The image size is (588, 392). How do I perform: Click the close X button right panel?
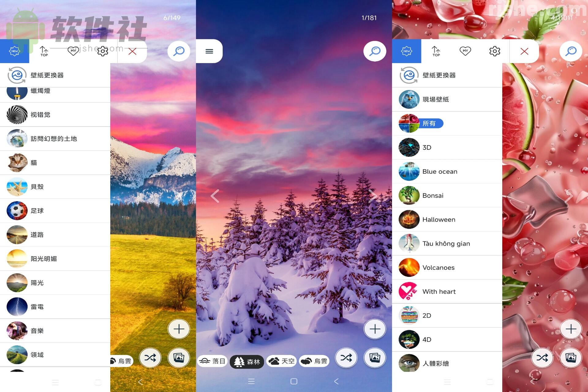(x=524, y=51)
